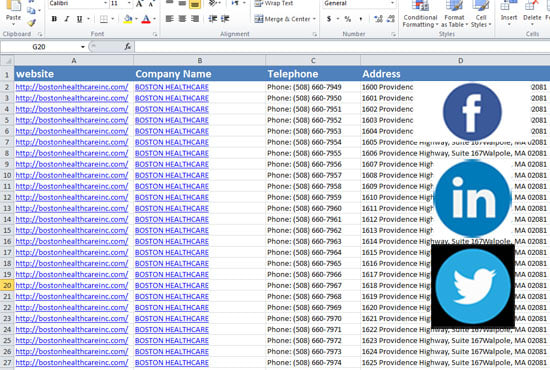Open the website link in row 2
The height and width of the screenshot is (370, 550).
[72, 87]
